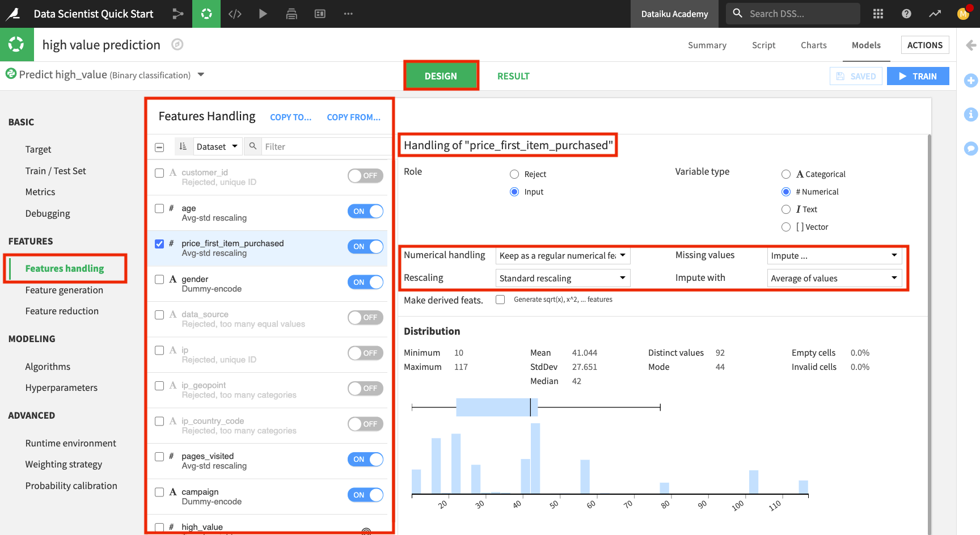
Task: Click the COPY TO... link
Action: pyautogui.click(x=290, y=117)
